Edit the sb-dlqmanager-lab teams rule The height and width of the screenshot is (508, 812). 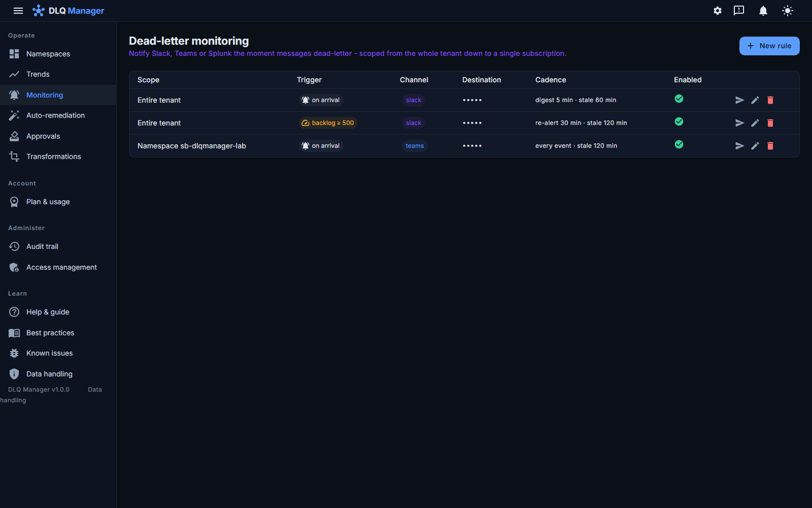[755, 146]
